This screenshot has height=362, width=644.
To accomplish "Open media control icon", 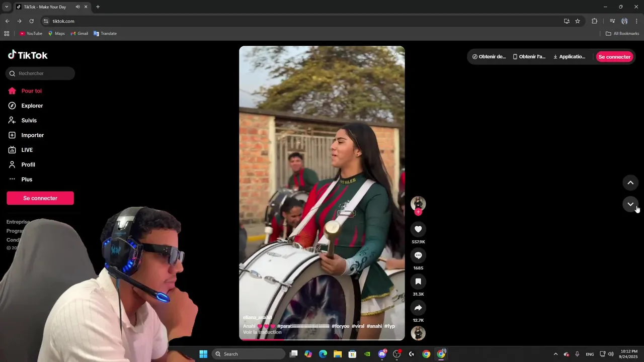I will click(x=612, y=21).
